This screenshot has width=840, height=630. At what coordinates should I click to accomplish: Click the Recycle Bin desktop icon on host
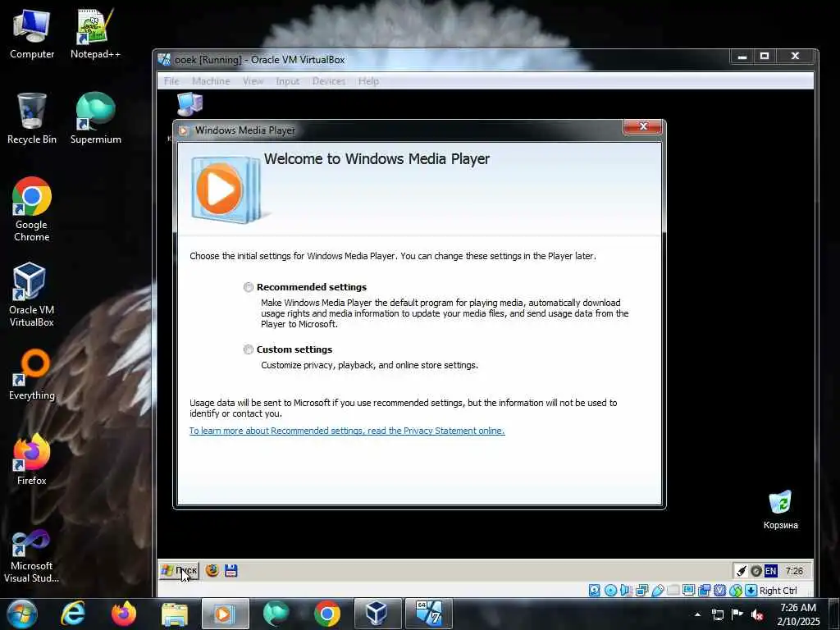pyautogui.click(x=32, y=118)
